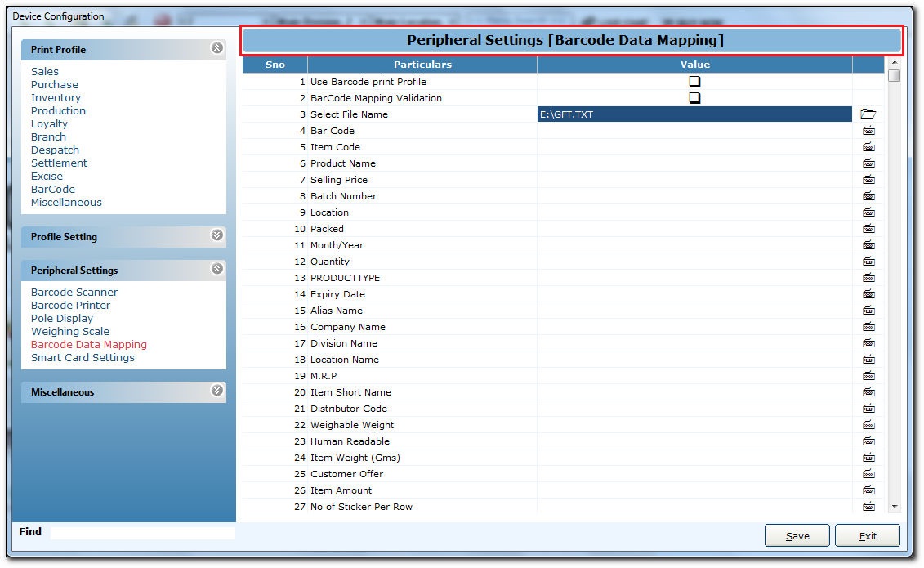Image resolution: width=924 pixels, height=568 pixels.
Task: Click keyboard icon in Human Readable row
Action: pos(868,441)
